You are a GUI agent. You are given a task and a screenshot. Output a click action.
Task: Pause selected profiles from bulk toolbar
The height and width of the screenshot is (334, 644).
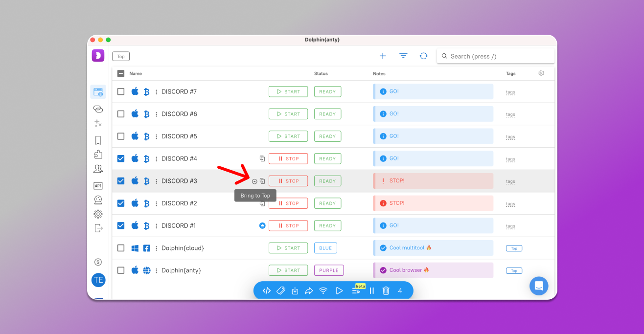click(372, 291)
